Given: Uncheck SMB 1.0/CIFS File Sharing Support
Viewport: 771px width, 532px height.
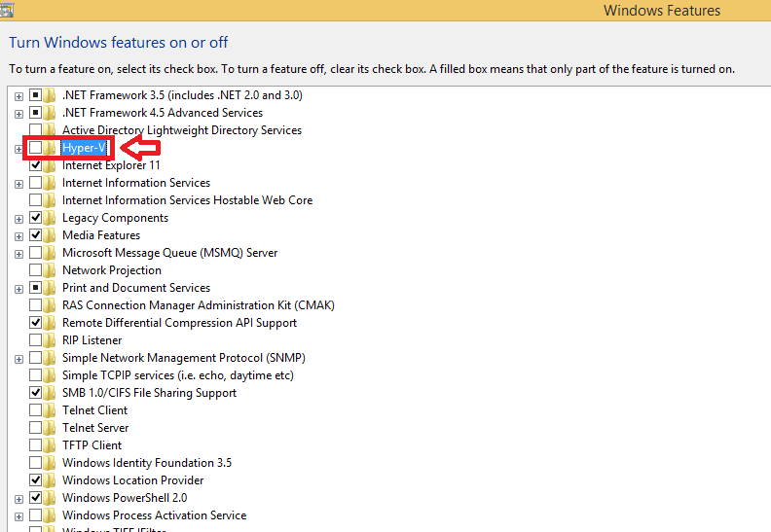Looking at the screenshot, I should pos(35,392).
